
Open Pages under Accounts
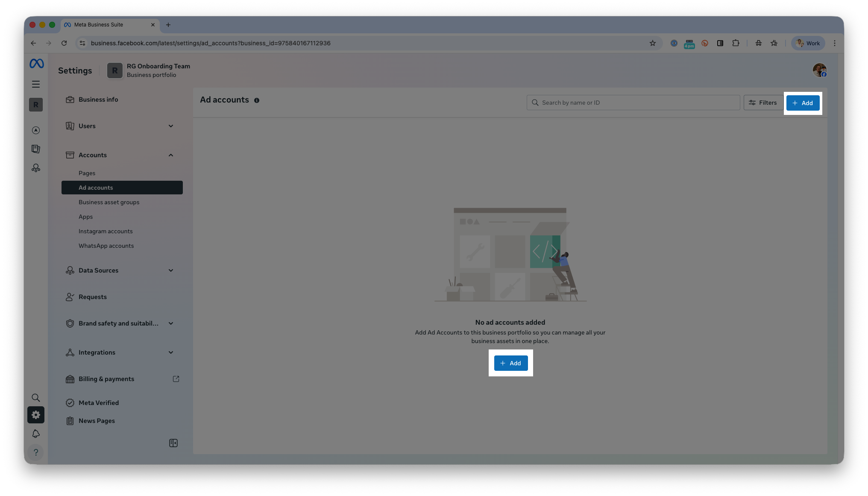(87, 173)
